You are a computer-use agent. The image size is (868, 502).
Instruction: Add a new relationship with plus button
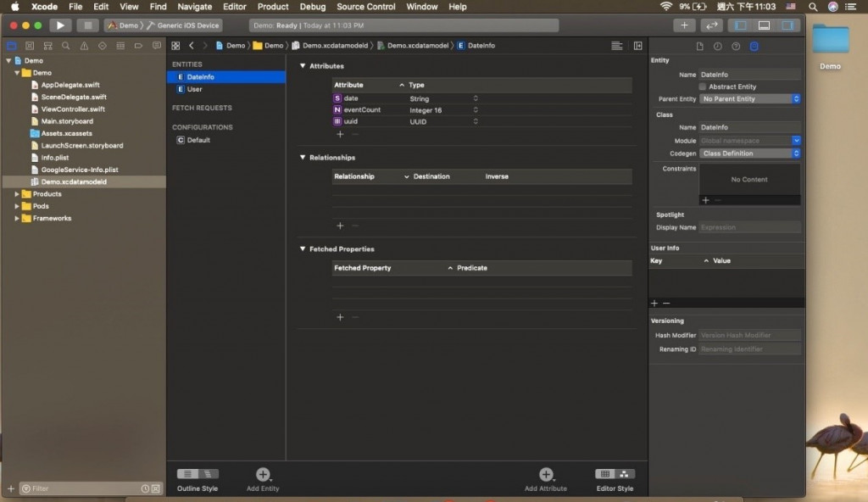340,226
